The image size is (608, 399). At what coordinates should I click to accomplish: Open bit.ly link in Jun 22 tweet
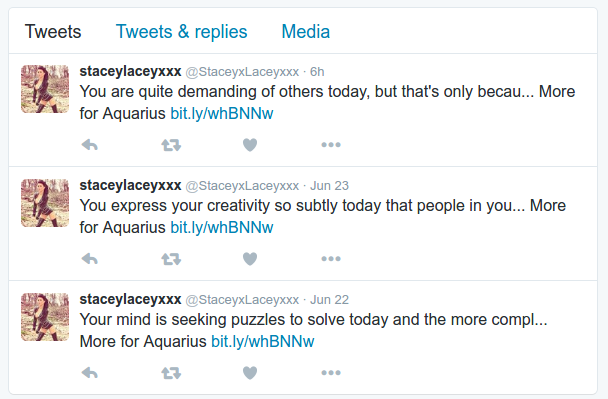point(263,342)
